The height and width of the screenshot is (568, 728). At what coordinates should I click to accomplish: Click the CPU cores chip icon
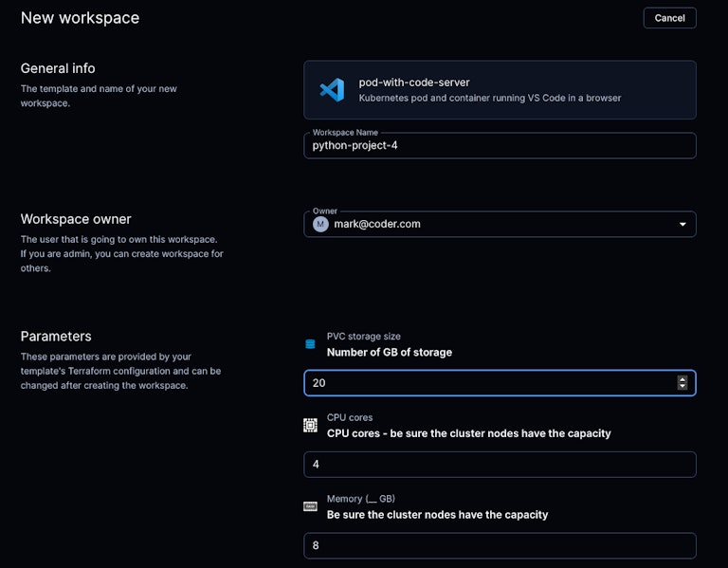click(310, 425)
